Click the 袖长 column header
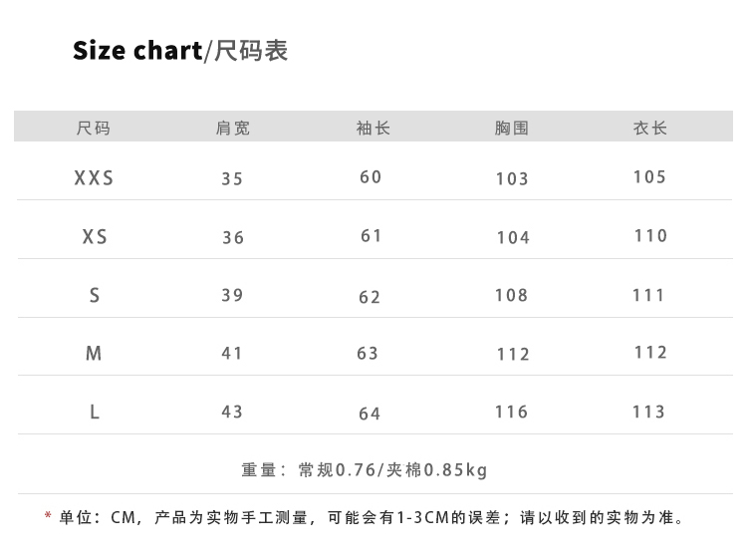747x560 pixels. click(x=373, y=128)
